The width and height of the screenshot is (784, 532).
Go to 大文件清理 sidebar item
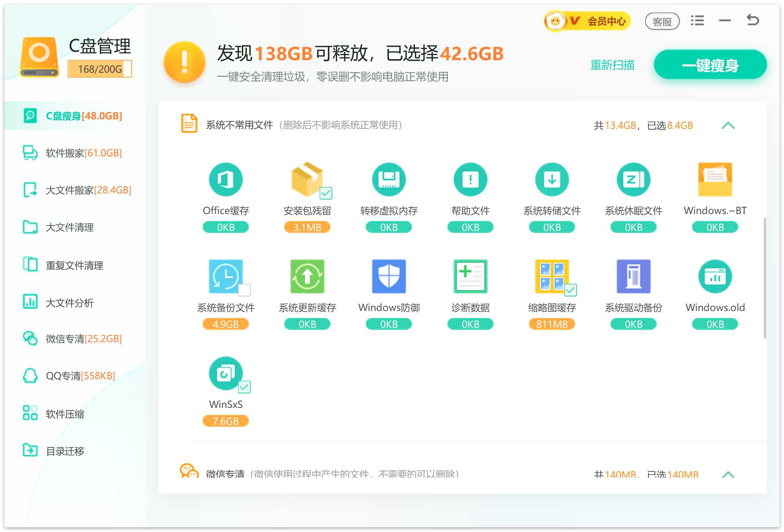click(x=75, y=227)
